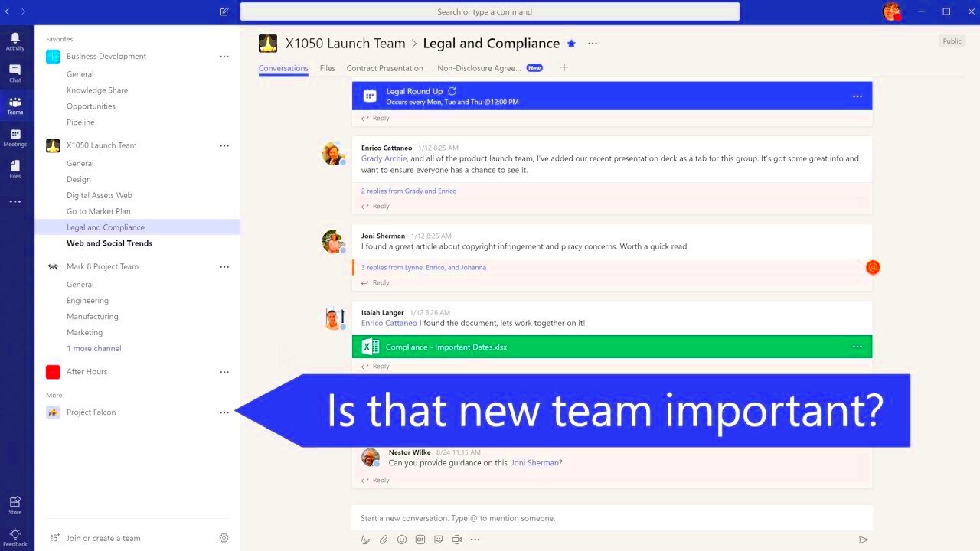
Task: Open the user profile avatar
Action: coord(892,11)
